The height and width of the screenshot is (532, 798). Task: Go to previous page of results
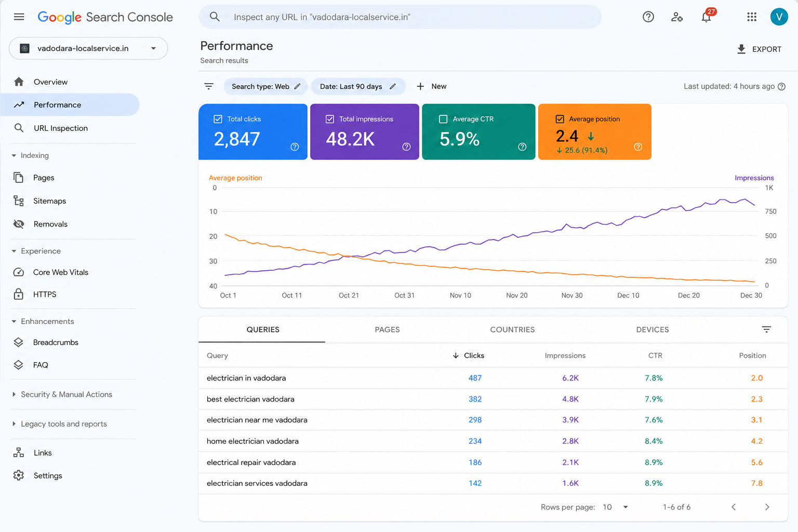(x=734, y=507)
